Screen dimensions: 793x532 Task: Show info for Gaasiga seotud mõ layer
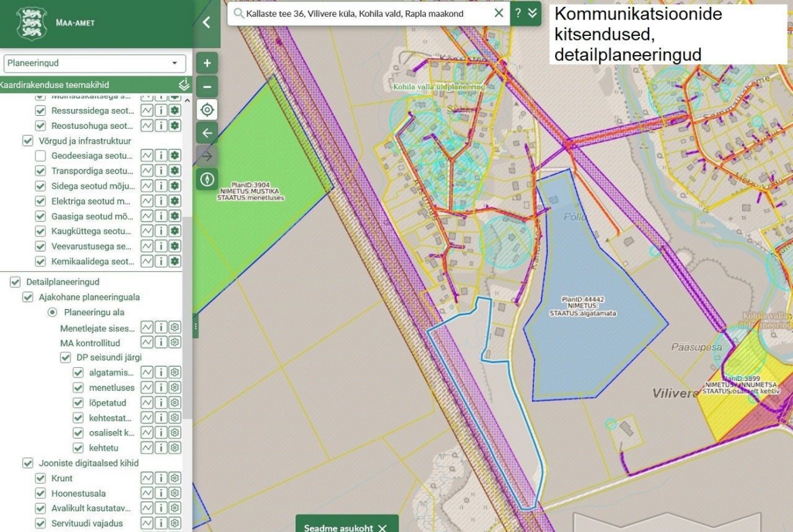click(161, 216)
